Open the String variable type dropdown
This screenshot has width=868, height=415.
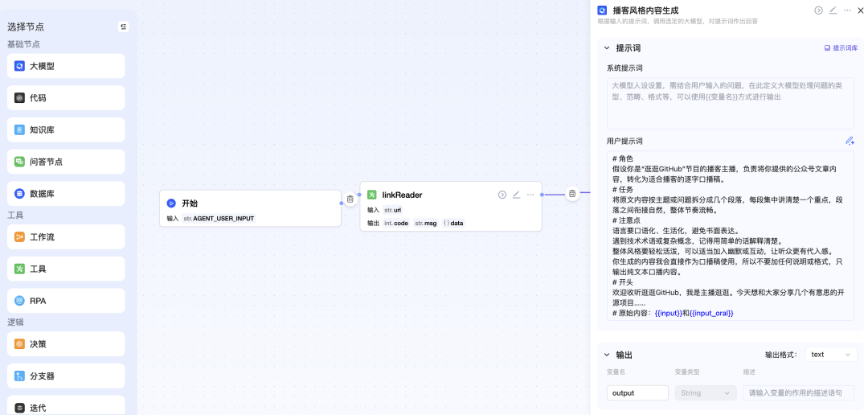(x=706, y=392)
